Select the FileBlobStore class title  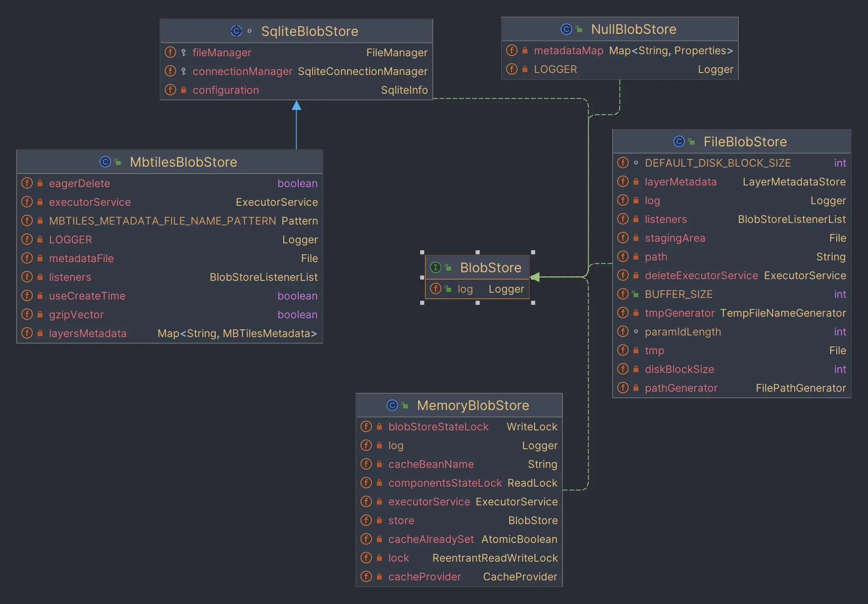[x=745, y=141]
